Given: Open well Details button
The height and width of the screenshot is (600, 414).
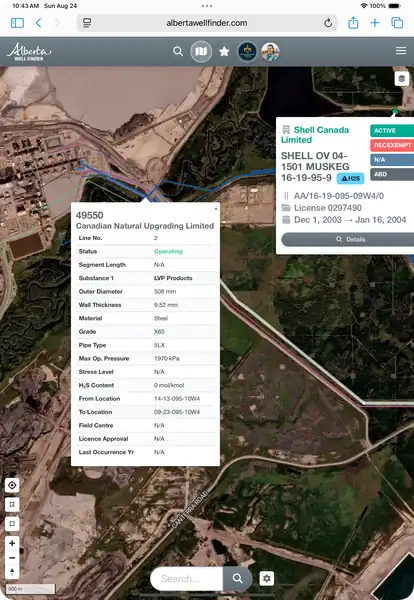Looking at the screenshot, I should pyautogui.click(x=350, y=240).
